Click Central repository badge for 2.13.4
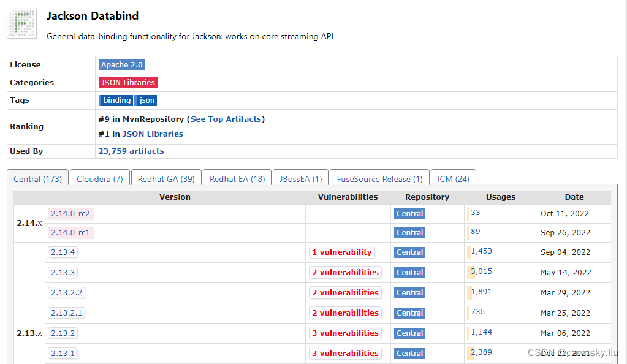The width and height of the screenshot is (627, 364). [x=409, y=252]
